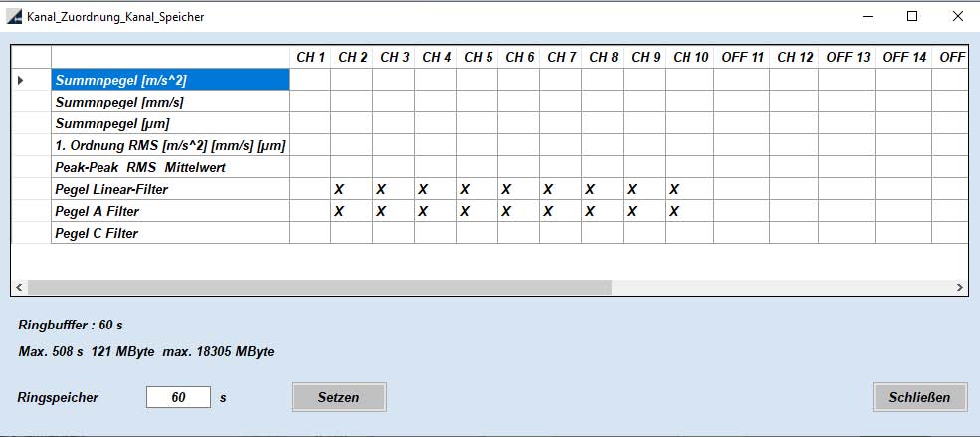Click empty Pegel C Filter cell under CH 3
This screenshot has height=437, width=980.
point(394,233)
